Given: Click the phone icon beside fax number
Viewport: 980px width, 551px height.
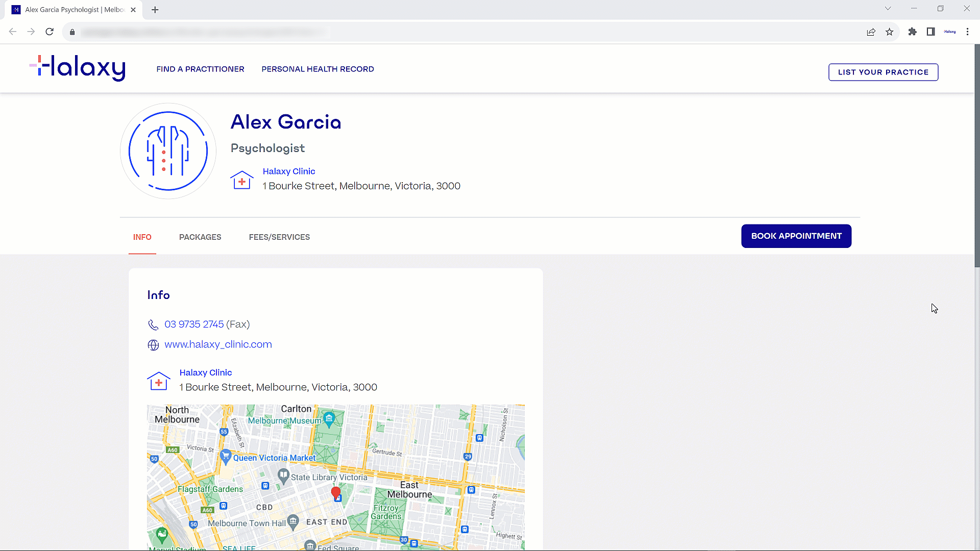Looking at the screenshot, I should [x=153, y=325].
